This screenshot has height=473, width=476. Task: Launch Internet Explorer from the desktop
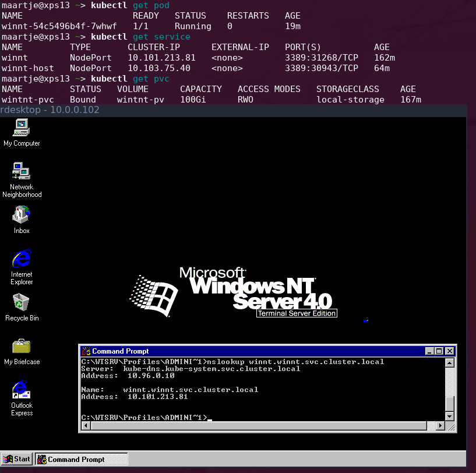pyautogui.click(x=21, y=267)
